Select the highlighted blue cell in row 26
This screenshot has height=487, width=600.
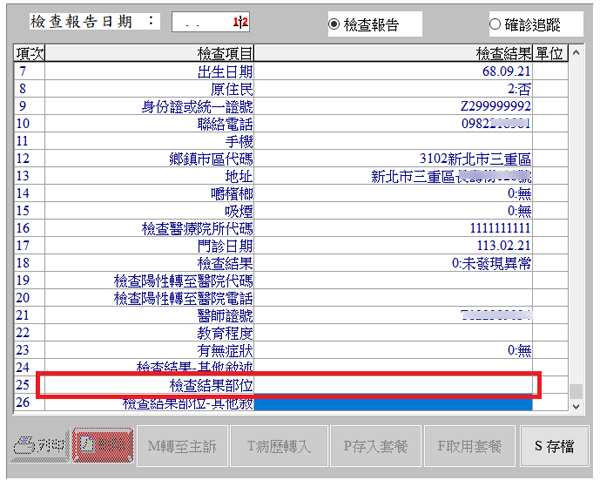(395, 403)
